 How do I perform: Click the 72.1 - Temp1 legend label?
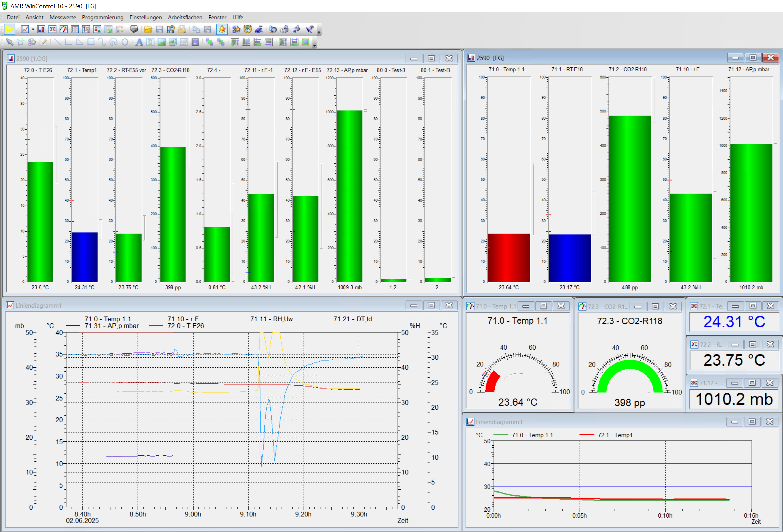point(615,435)
